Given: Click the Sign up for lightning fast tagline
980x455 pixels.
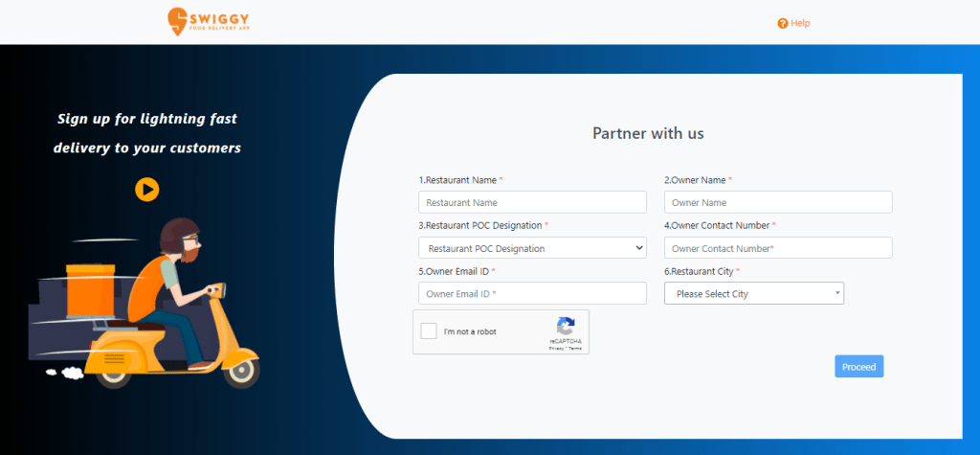Looking at the screenshot, I should [147, 120].
